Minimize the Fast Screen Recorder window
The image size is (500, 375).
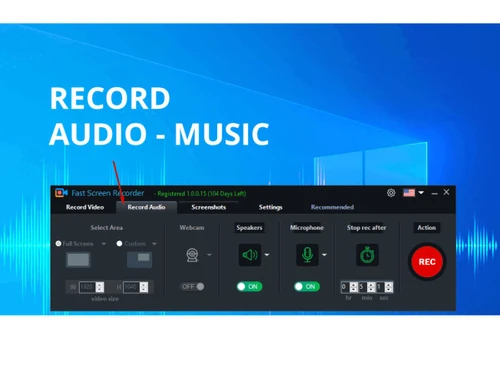[434, 193]
